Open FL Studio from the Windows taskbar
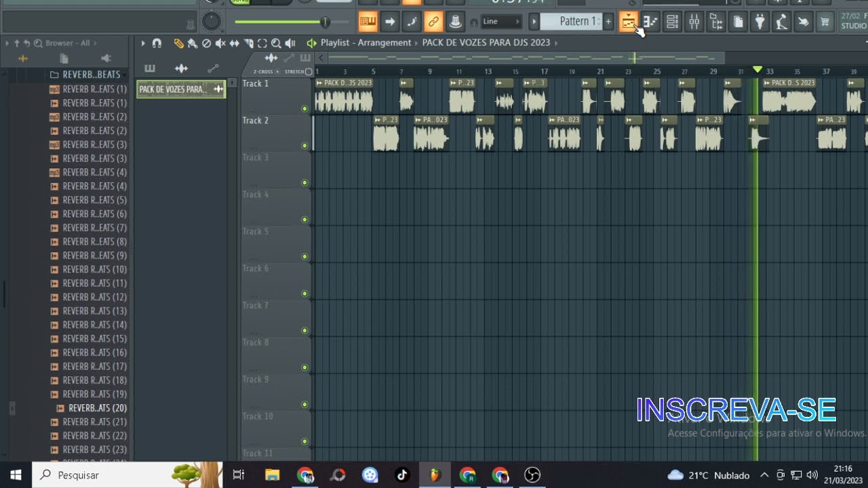 (x=435, y=475)
